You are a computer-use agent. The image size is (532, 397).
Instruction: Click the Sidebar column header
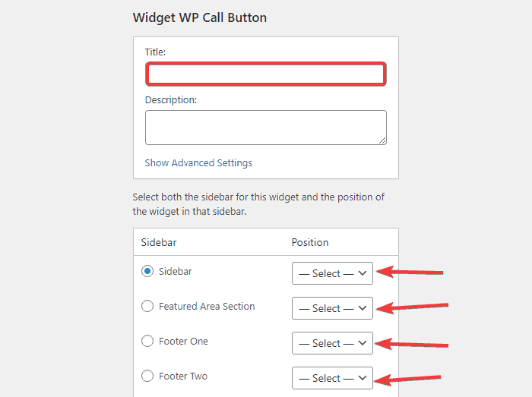pyautogui.click(x=159, y=242)
